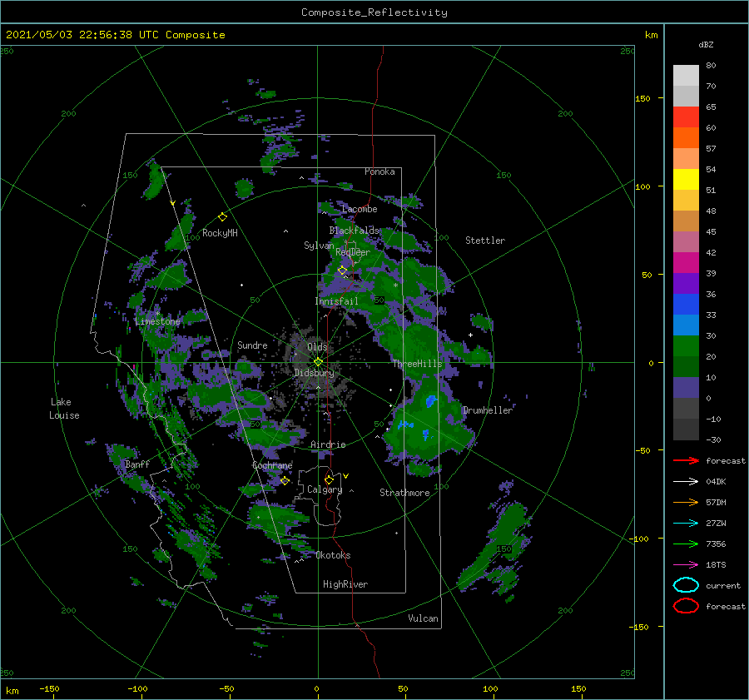Click the blue echo core near Drumheller
749x700 pixels.
coord(431,400)
